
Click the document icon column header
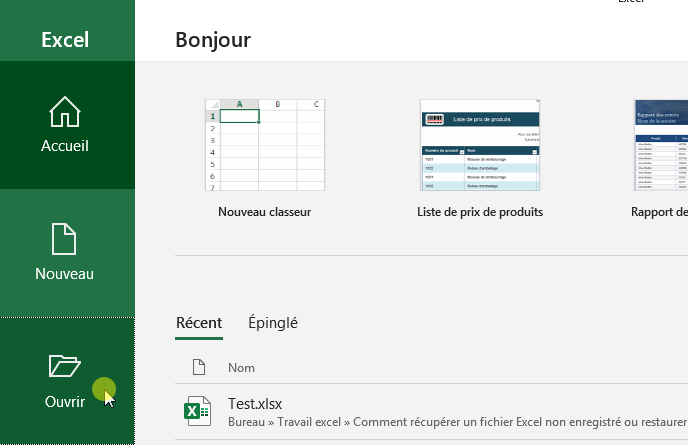tap(198, 368)
